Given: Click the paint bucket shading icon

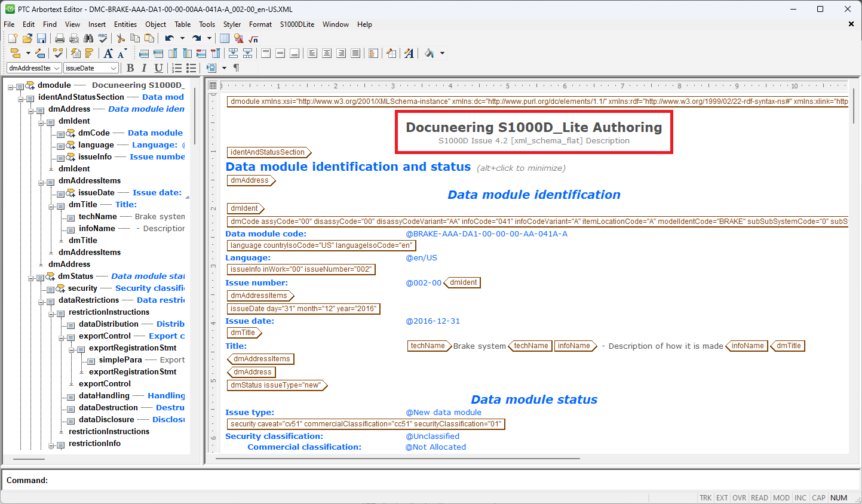Looking at the screenshot, I should (x=430, y=53).
